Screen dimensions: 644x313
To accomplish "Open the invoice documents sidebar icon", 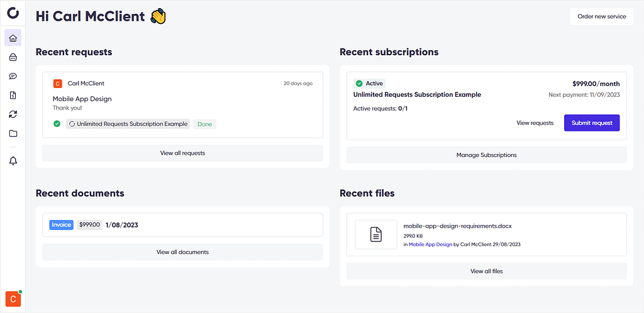I will tap(13, 95).
